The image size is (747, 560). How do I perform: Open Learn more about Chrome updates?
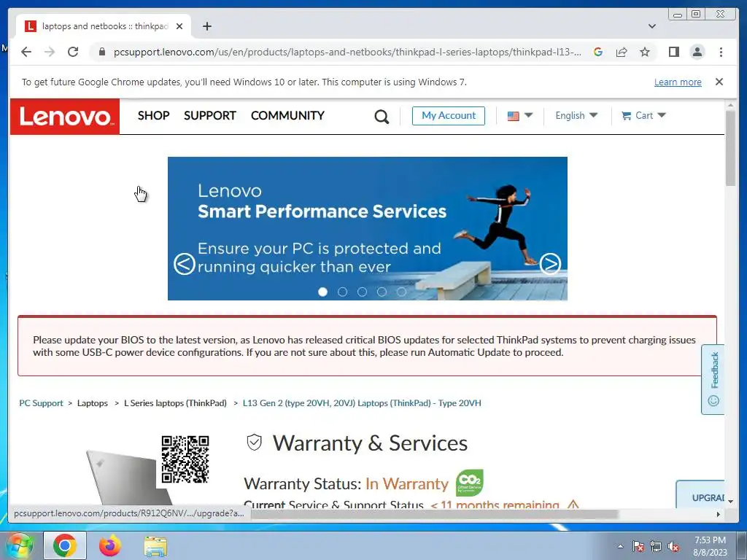pyautogui.click(x=678, y=82)
